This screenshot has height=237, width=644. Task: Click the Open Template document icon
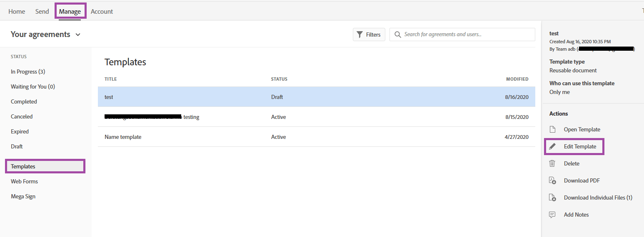click(552, 129)
